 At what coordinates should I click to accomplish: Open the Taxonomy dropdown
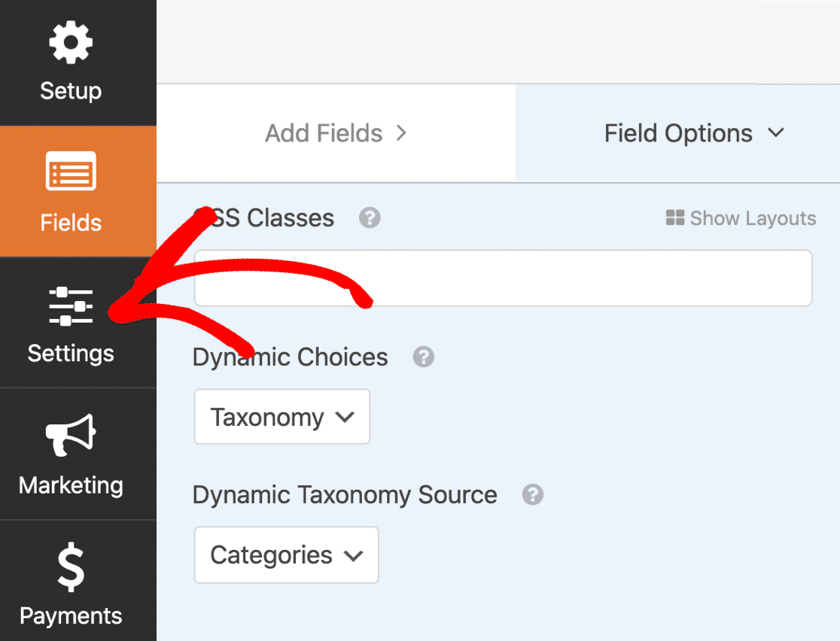pos(282,417)
